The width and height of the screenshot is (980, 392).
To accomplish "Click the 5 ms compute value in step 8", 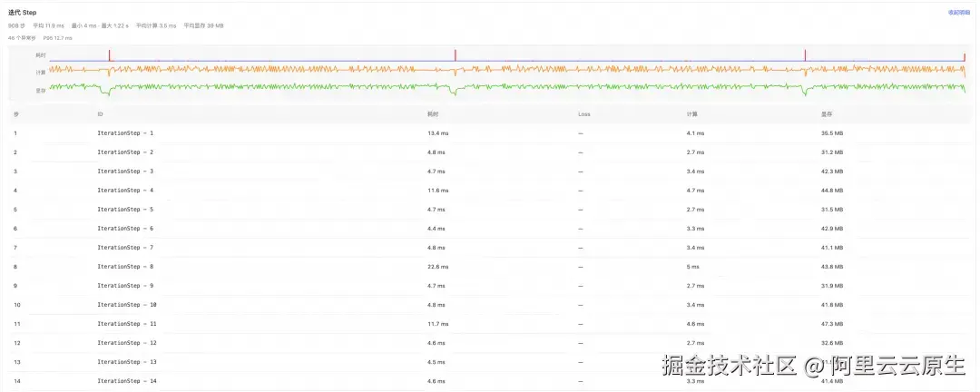I will click(693, 267).
